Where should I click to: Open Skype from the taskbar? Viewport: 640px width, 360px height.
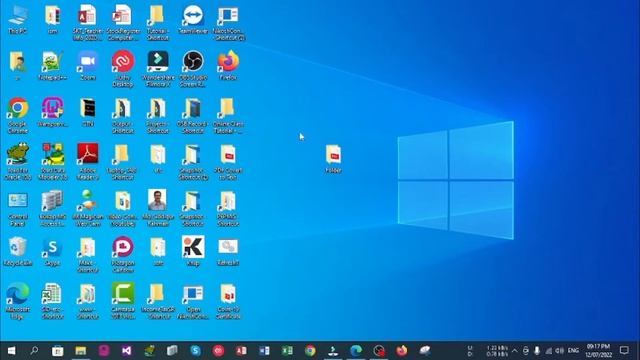point(196,350)
